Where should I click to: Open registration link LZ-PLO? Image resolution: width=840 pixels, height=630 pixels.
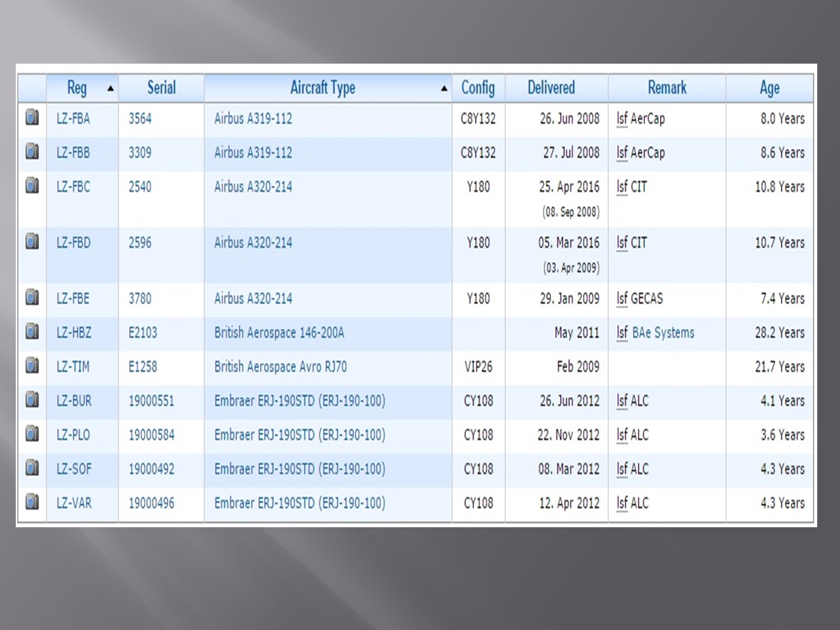pos(73,435)
